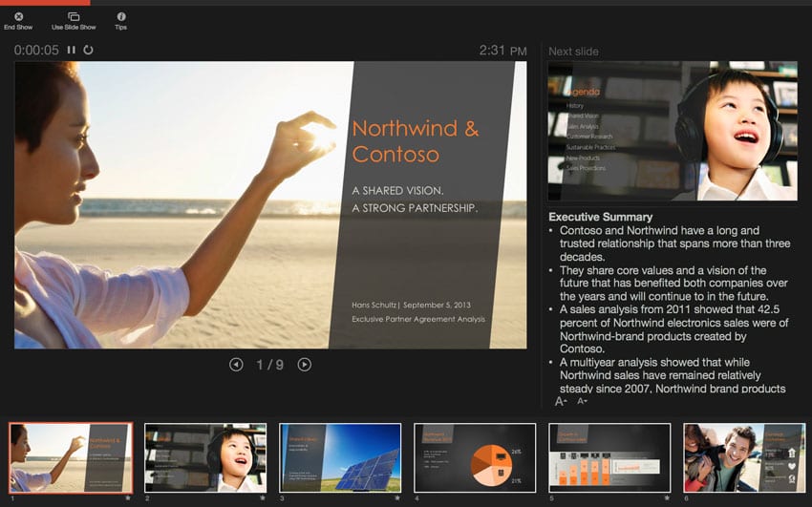Click the End Show icon

click(x=18, y=17)
